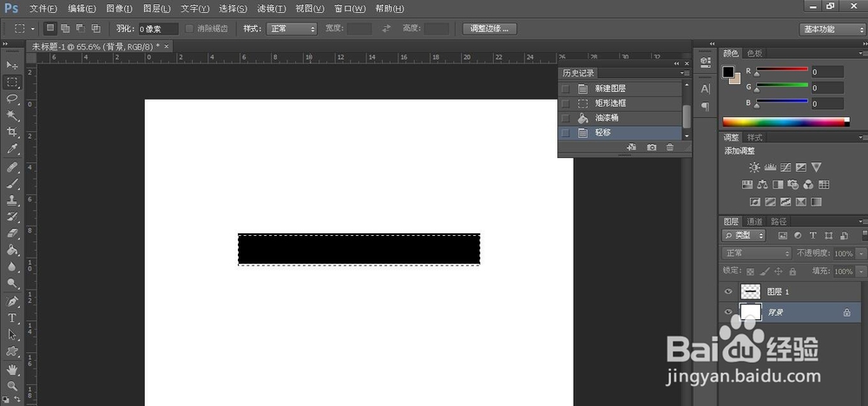This screenshot has width=868, height=406.
Task: Click the 羽化 feather input field
Action: (158, 29)
